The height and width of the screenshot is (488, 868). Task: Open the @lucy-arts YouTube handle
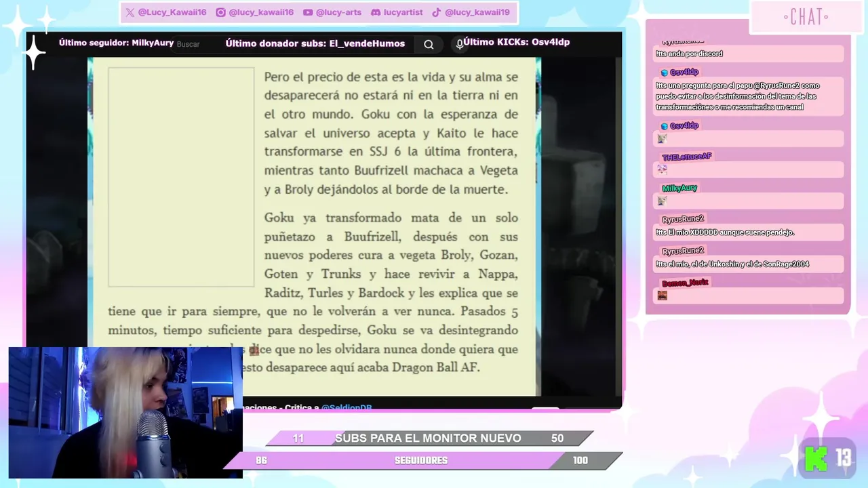pyautogui.click(x=338, y=12)
